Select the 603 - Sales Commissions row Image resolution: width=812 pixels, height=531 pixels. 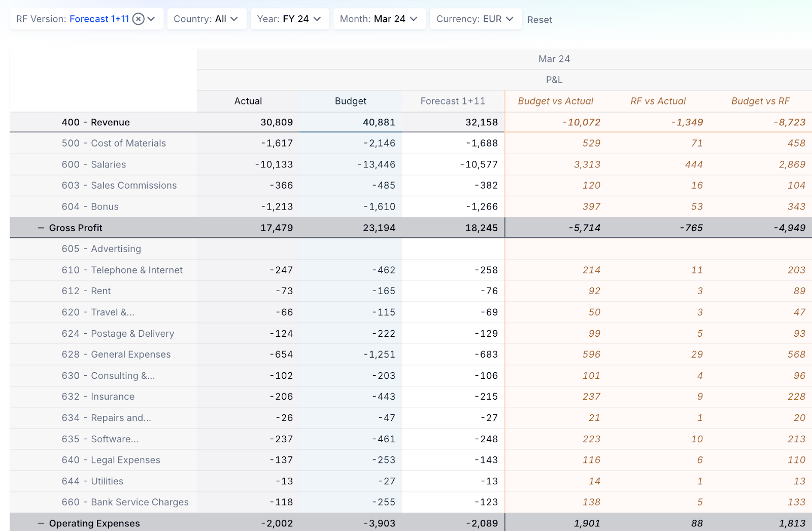coord(119,186)
